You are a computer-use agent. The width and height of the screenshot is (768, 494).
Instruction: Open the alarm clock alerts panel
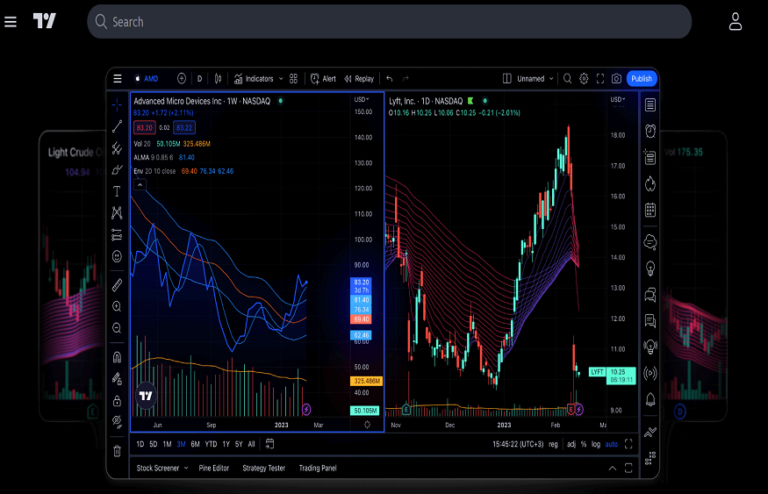pyautogui.click(x=650, y=131)
